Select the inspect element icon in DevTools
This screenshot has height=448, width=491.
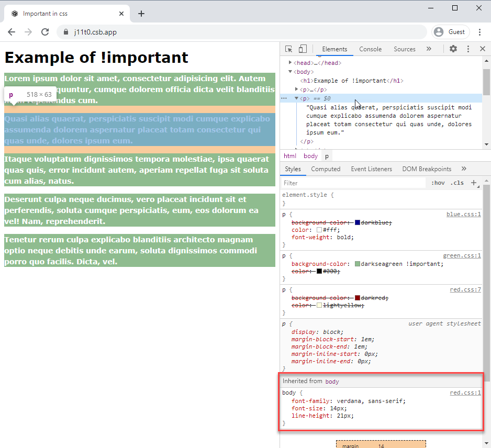(288, 49)
